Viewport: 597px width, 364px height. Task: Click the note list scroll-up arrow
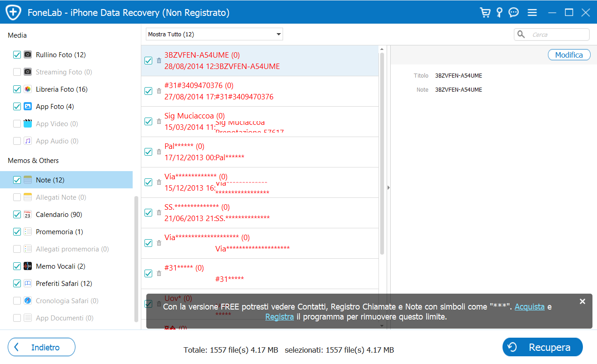click(x=382, y=49)
